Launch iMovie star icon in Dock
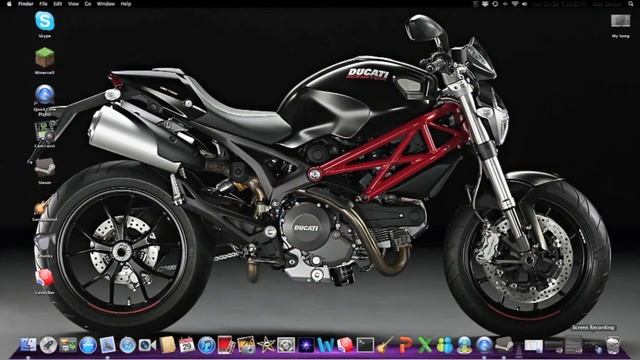The height and width of the screenshot is (360, 640). pyautogui.click(x=266, y=345)
